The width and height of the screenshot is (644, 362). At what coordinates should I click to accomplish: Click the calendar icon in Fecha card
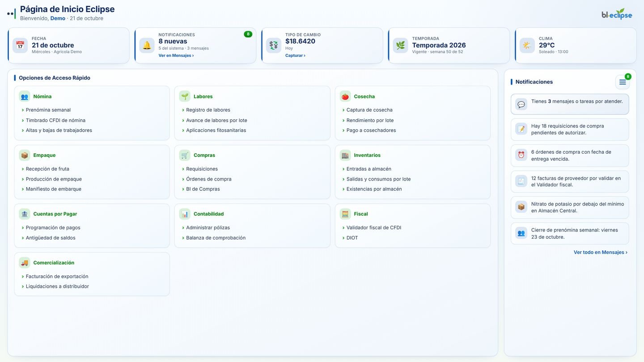click(20, 45)
